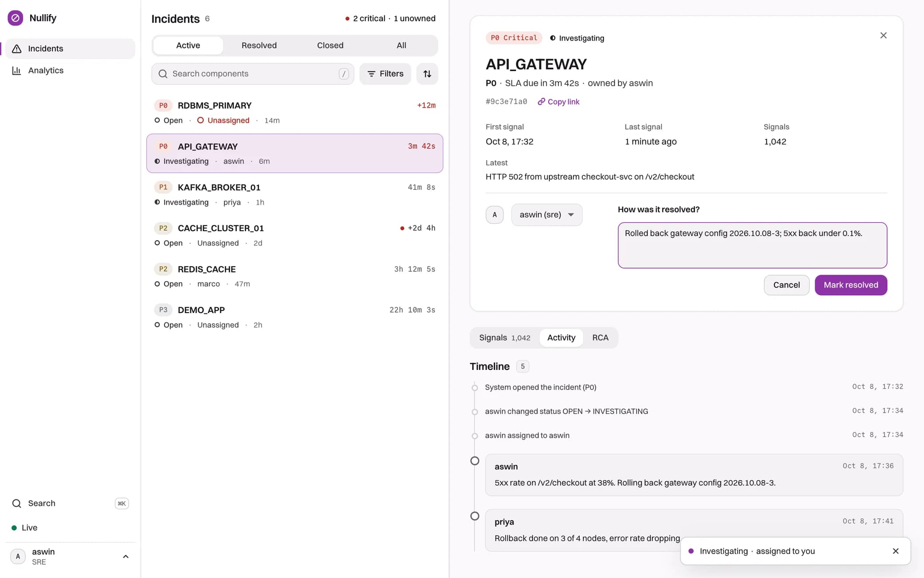Open the aswin (sre) assignee dropdown
Viewport: 924px width, 578px height.
click(547, 215)
